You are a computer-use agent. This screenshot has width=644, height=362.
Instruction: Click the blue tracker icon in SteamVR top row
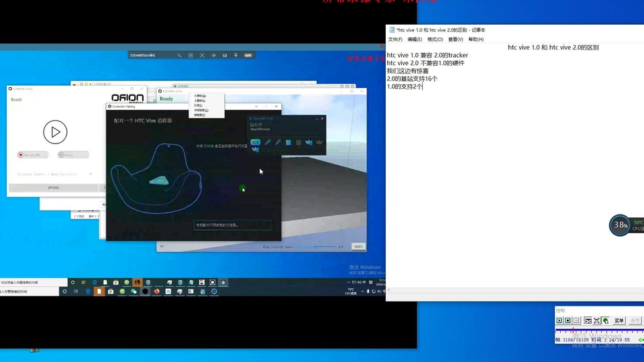(309, 142)
